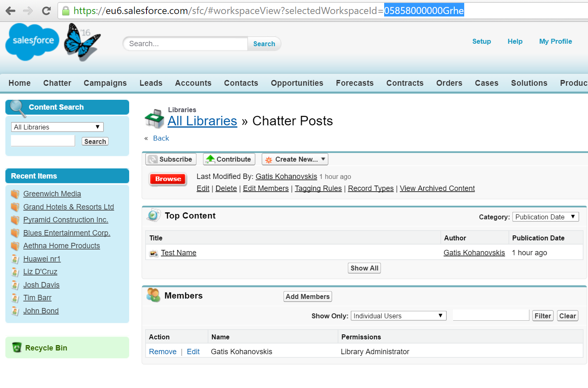Click the Top Content globe icon
Screen dimensions: 588x388
pos(153,215)
